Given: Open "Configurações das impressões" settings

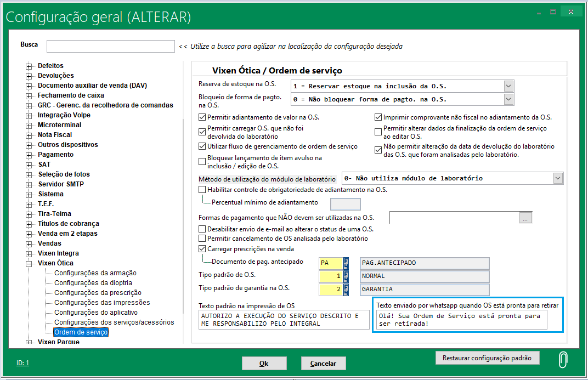Looking at the screenshot, I should pos(97,302).
